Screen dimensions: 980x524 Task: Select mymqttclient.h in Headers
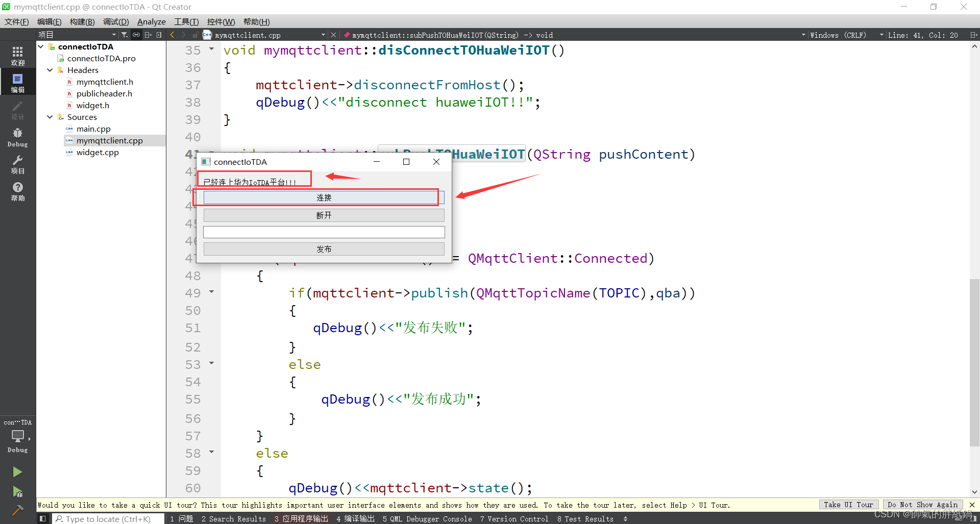(x=105, y=82)
